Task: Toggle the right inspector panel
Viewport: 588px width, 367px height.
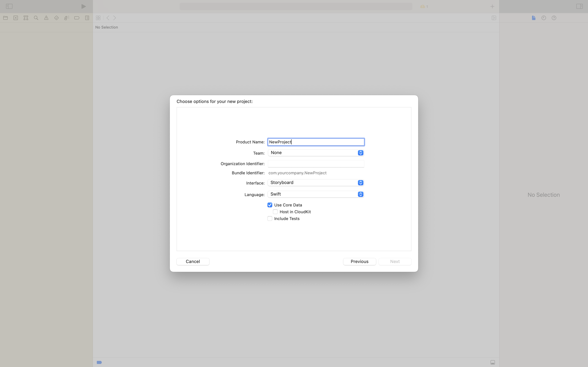Action: (x=579, y=6)
